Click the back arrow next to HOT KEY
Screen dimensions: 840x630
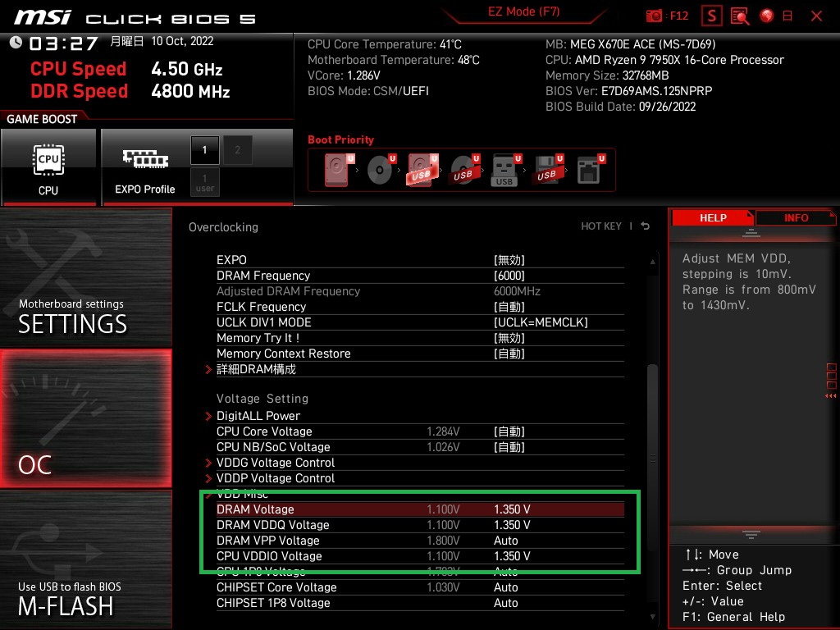pyautogui.click(x=646, y=226)
